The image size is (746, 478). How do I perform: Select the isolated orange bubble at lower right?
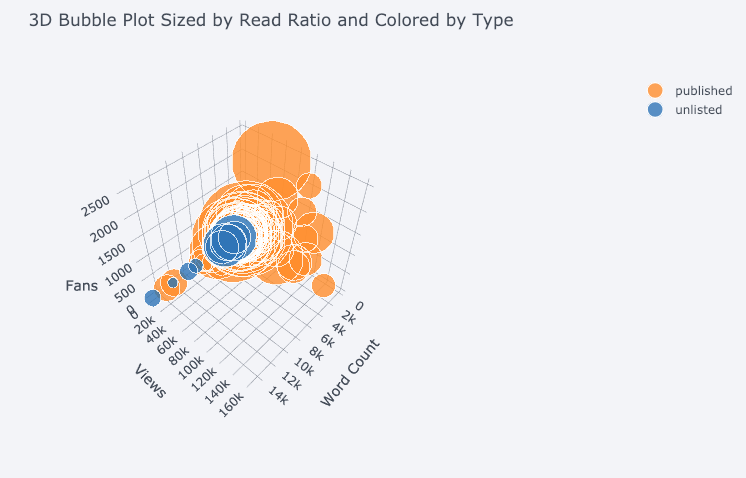[323, 286]
